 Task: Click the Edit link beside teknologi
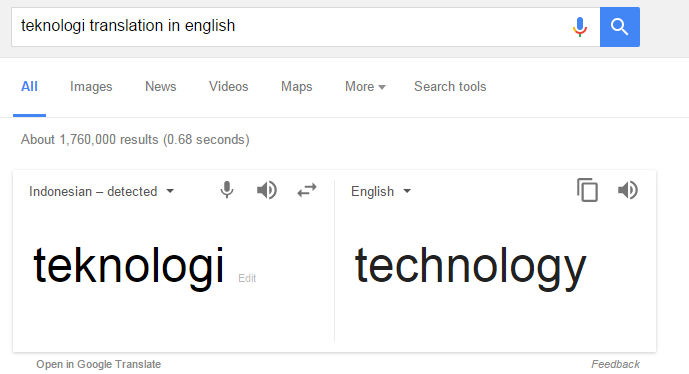point(247,278)
